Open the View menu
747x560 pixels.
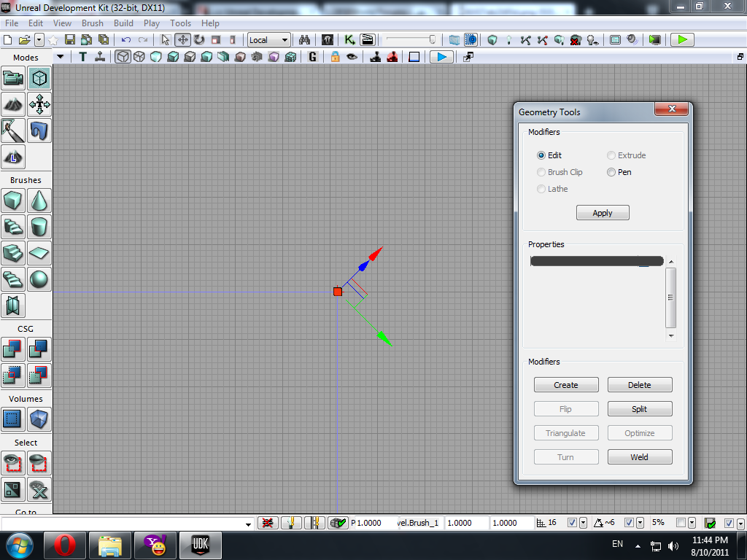coord(63,23)
